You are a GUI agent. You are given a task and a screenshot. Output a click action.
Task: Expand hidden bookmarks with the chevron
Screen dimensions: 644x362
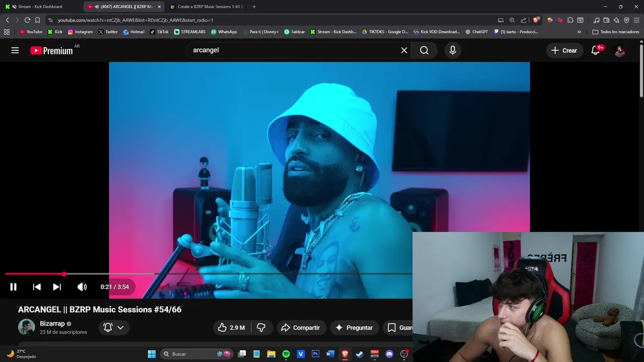coord(579,32)
